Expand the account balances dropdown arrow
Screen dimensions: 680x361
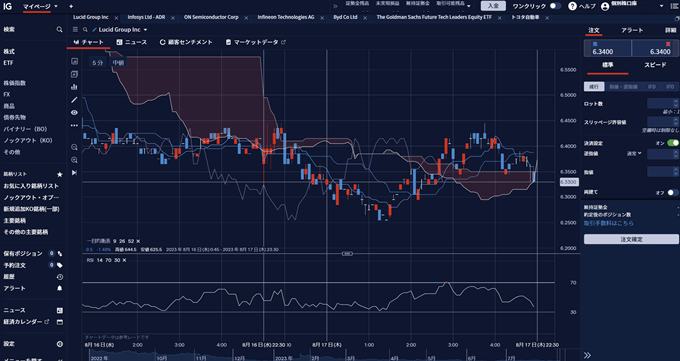tap(469, 6)
